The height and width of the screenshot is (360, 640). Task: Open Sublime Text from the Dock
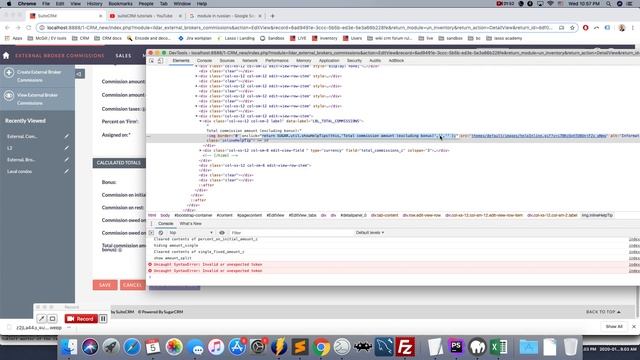300,347
